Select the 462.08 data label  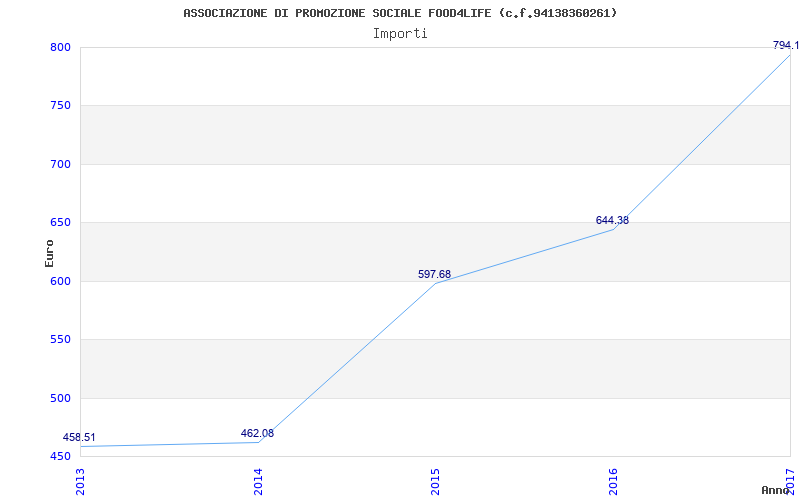coord(257,434)
